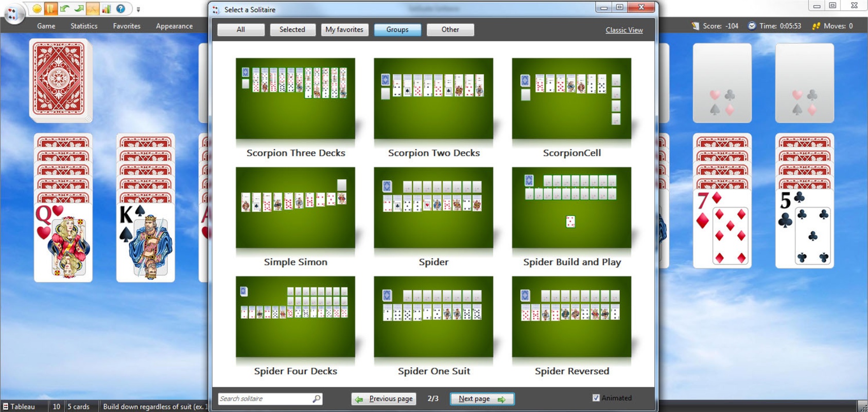Screen dimensions: 868x412
Task: Choose the Spider One Suit thumbnail
Action: [433, 317]
